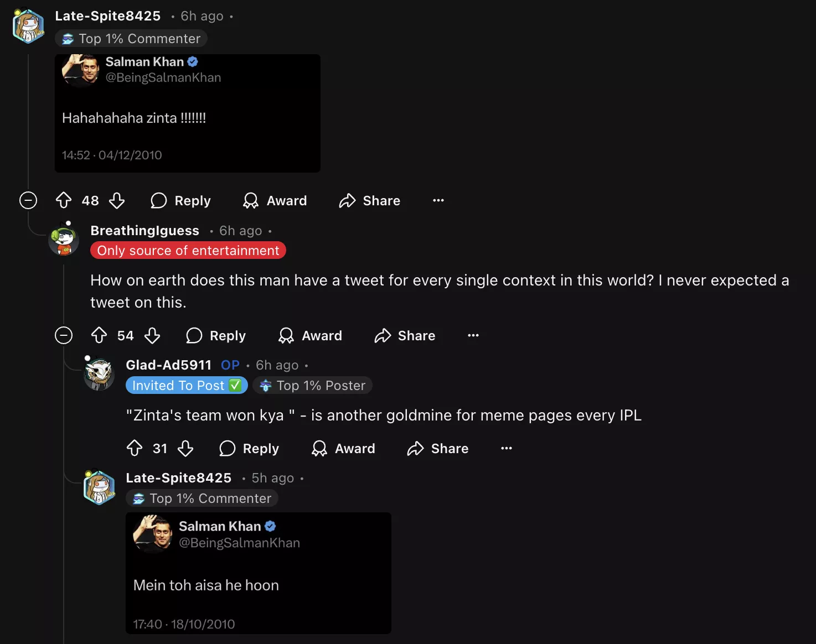This screenshot has width=816, height=644.
Task: Collapse the top Late-Spite8425 comment thread
Action: point(28,200)
